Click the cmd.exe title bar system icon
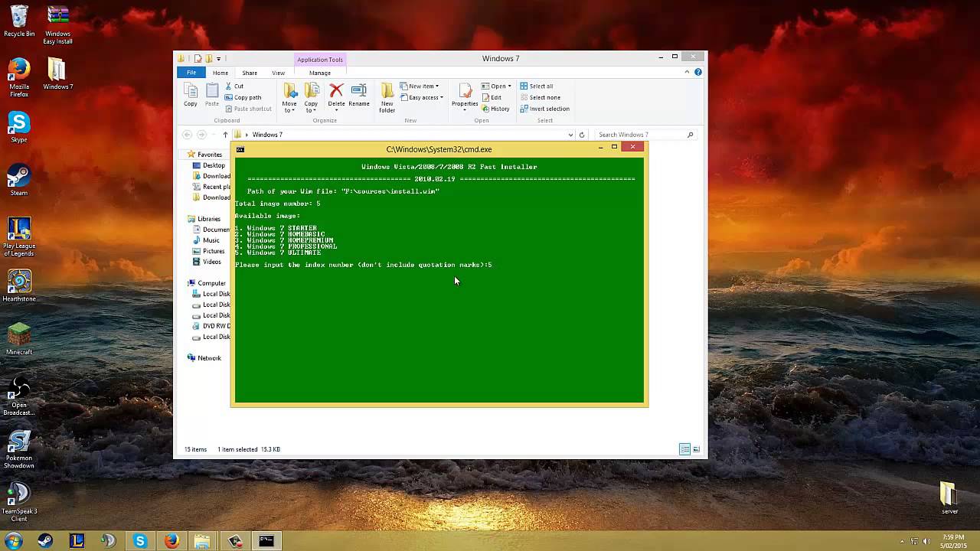 click(x=240, y=149)
